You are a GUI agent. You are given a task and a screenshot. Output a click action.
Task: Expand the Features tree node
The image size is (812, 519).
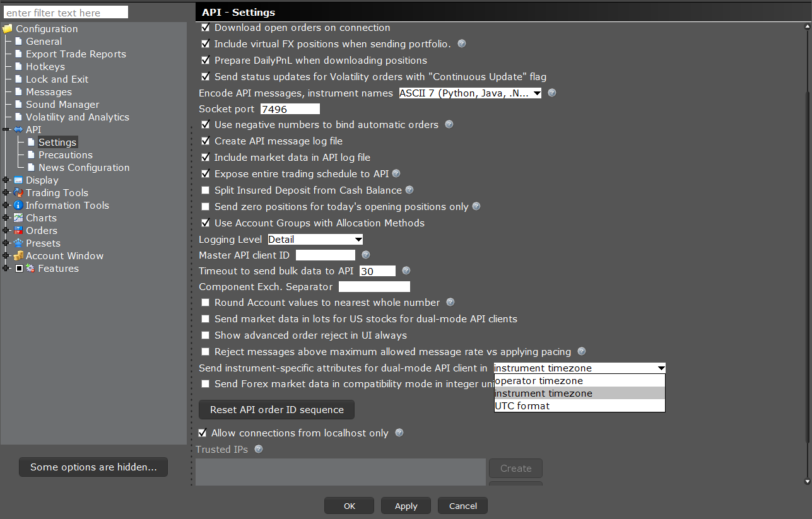coord(6,268)
